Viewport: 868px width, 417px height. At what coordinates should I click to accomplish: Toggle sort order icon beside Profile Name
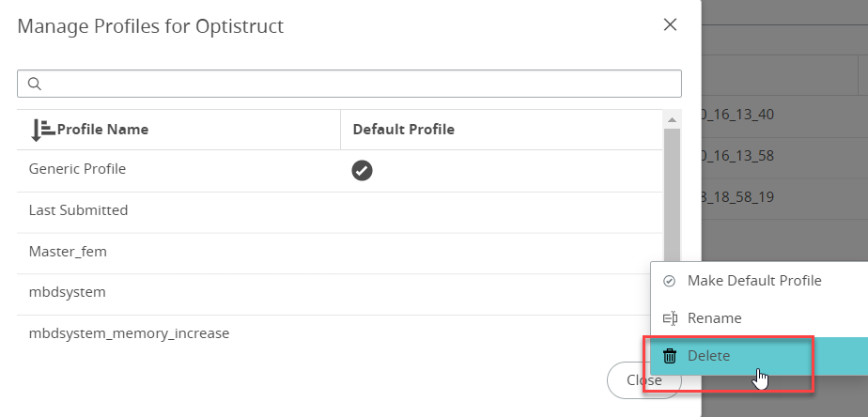42,130
